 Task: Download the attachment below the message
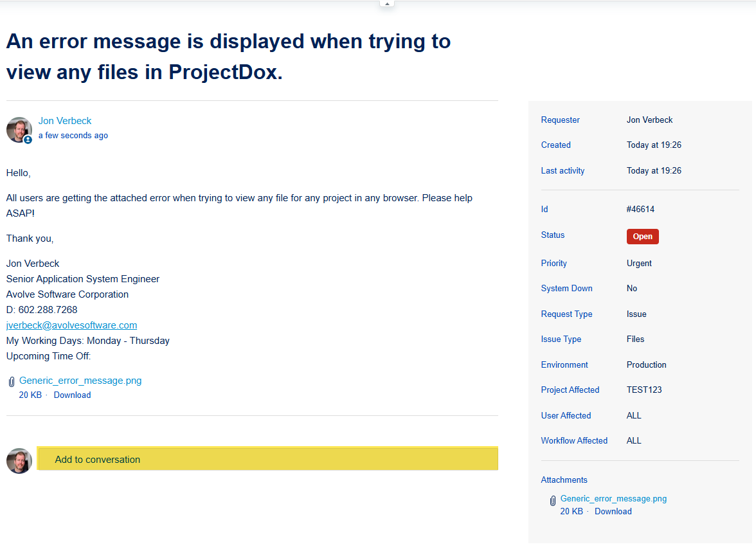click(72, 395)
